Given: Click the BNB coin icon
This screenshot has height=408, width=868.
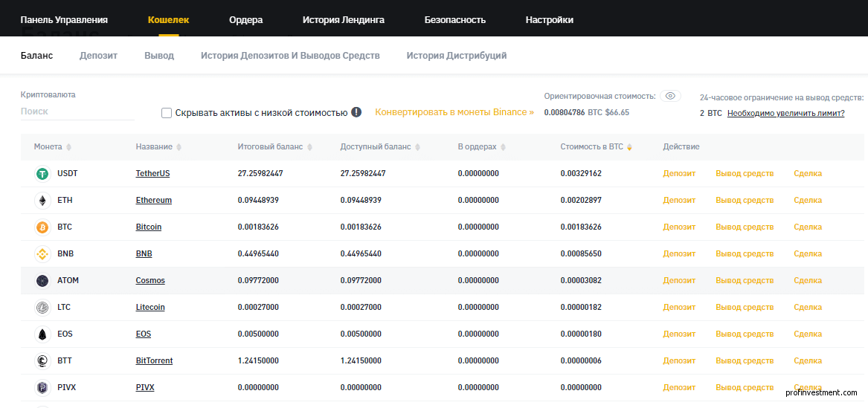Looking at the screenshot, I should (42, 253).
